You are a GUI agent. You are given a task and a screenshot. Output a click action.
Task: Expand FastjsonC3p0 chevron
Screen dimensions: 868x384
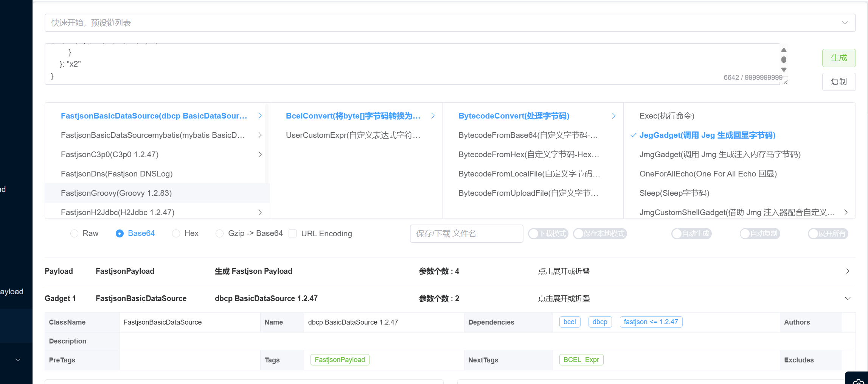click(x=260, y=155)
